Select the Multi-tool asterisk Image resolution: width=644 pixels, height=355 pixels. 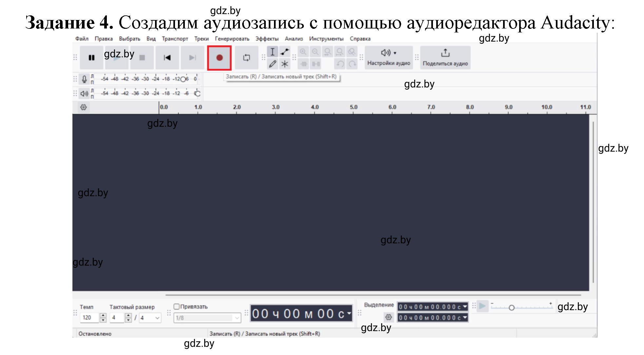click(284, 64)
